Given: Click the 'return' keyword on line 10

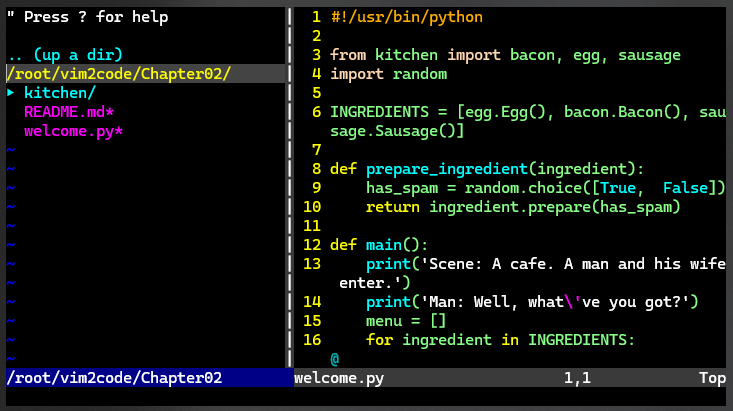Looking at the screenshot, I should pos(393,207).
